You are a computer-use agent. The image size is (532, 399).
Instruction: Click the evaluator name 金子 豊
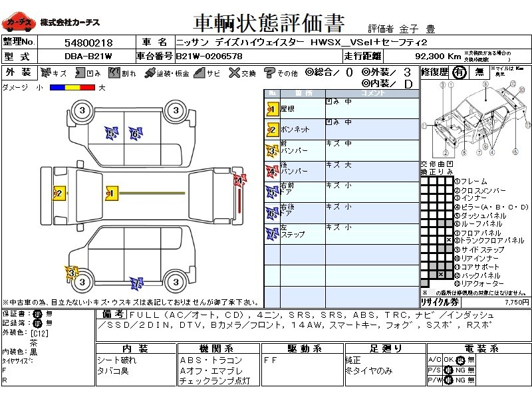tap(418, 29)
